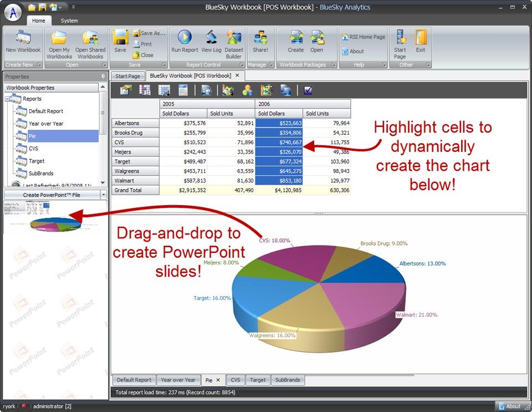The image size is (532, 412).
Task: Open About in the Help group
Action: 353,51
